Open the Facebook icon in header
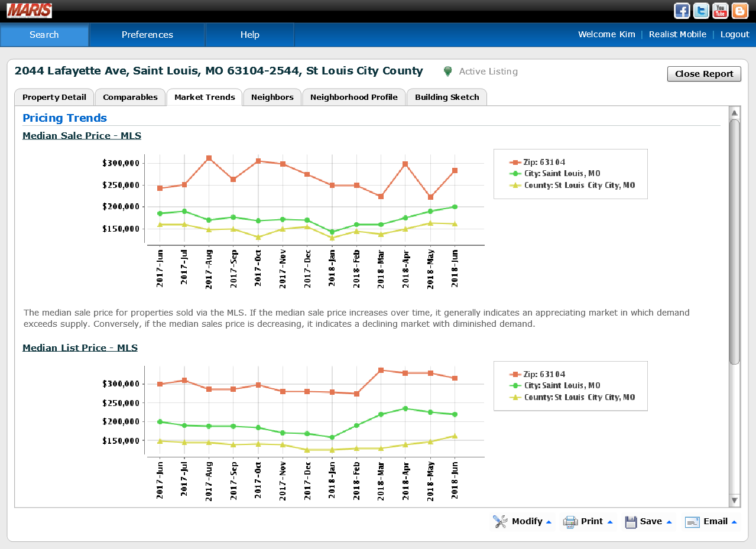 tap(682, 11)
